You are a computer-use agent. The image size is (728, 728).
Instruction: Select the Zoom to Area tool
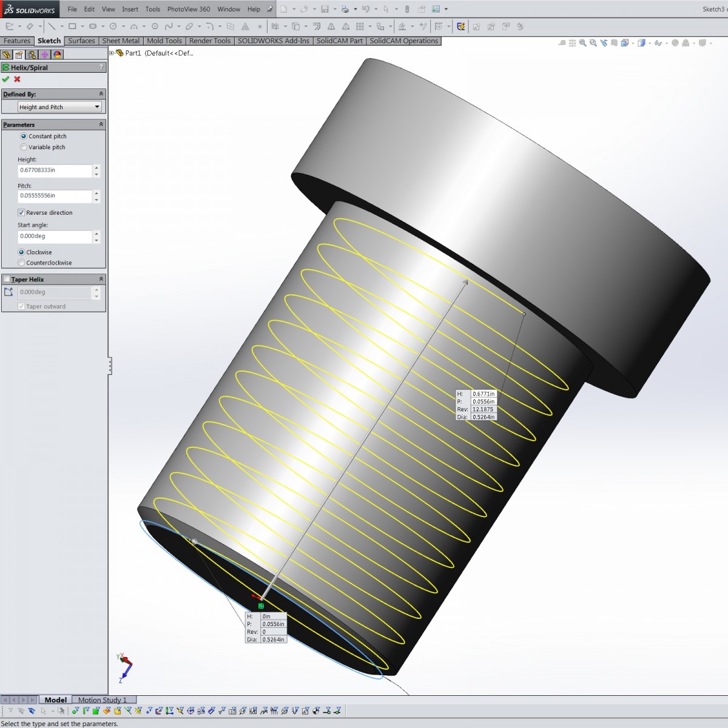click(x=592, y=44)
